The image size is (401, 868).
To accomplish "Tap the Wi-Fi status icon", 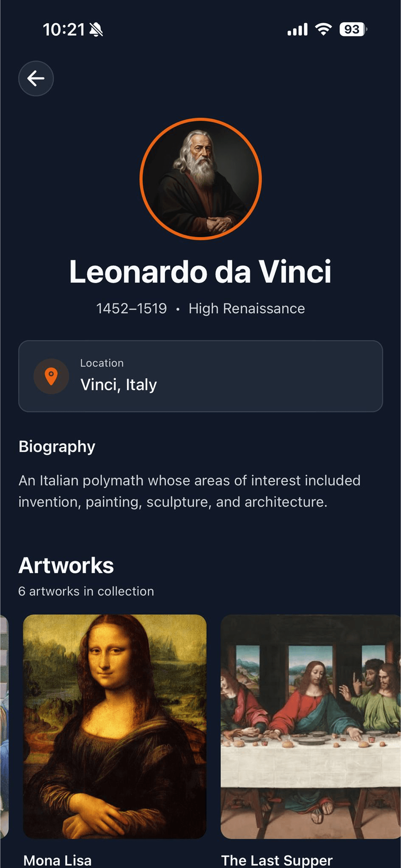I will click(323, 30).
